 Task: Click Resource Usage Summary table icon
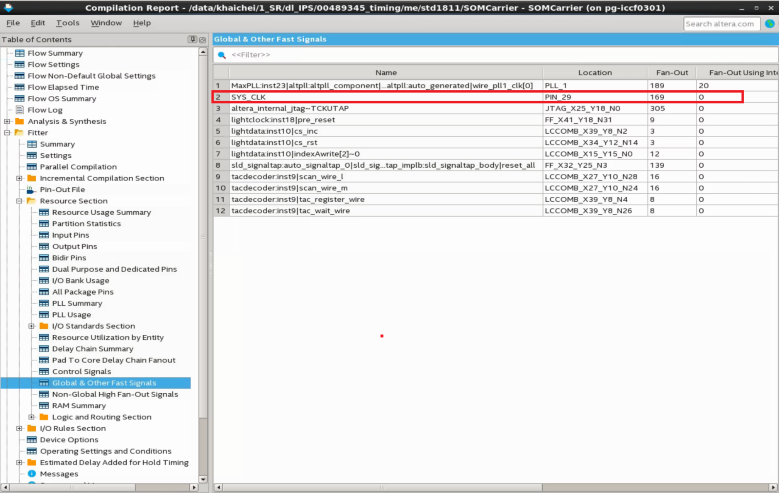coord(44,212)
